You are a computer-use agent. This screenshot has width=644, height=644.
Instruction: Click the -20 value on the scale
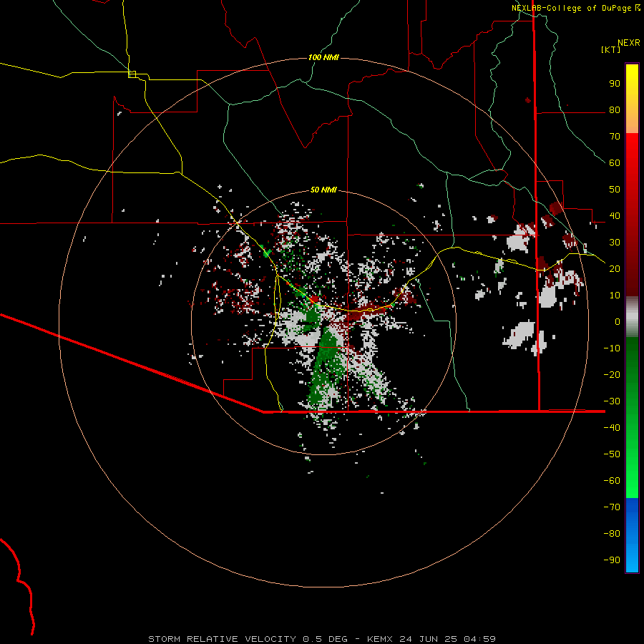tap(612, 374)
